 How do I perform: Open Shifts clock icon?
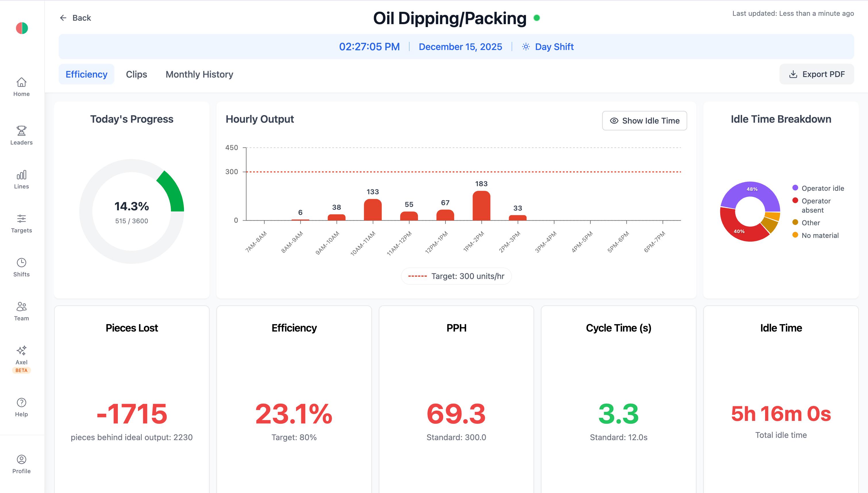tap(21, 263)
